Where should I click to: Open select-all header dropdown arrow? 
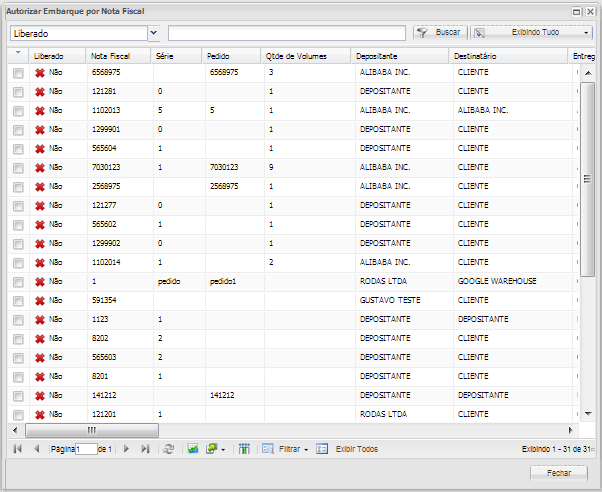(x=18, y=52)
